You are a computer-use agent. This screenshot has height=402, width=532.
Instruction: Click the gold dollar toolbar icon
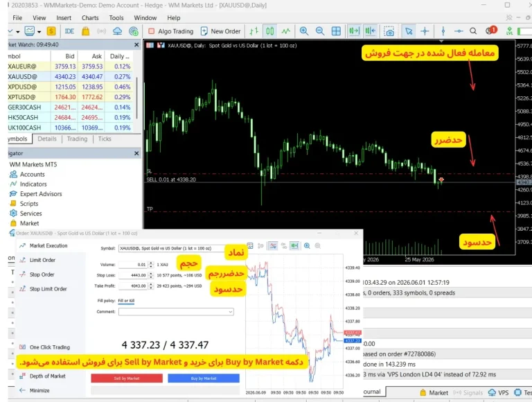click(51, 31)
